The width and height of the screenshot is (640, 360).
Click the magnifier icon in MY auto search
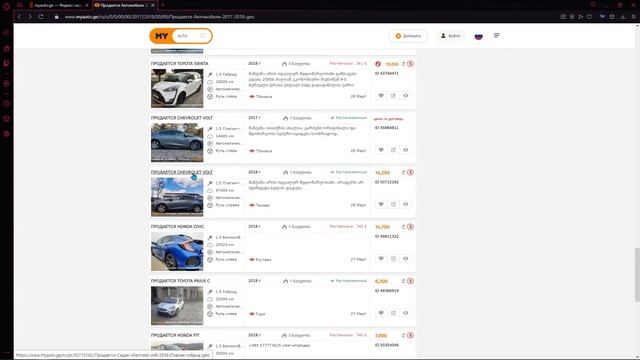[202, 36]
